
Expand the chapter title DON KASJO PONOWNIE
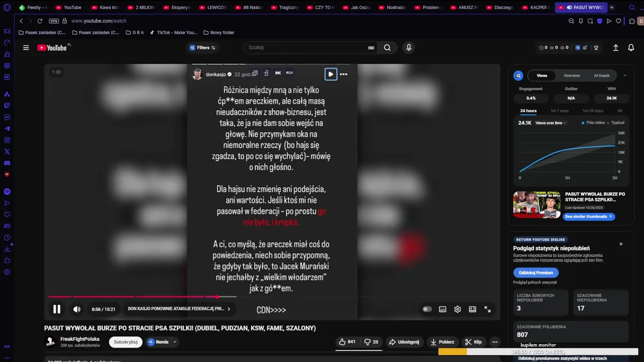tap(179, 309)
